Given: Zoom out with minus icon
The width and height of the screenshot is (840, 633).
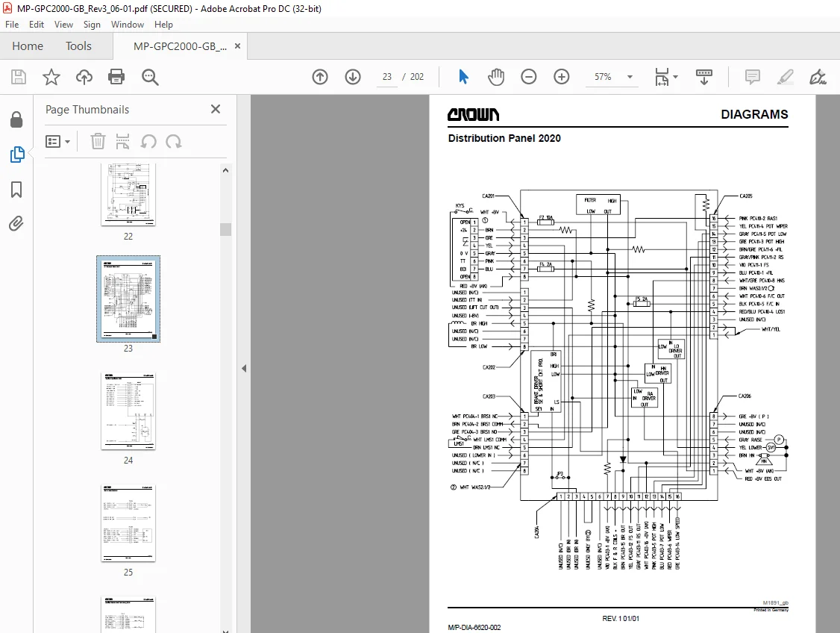Looking at the screenshot, I should [x=529, y=77].
